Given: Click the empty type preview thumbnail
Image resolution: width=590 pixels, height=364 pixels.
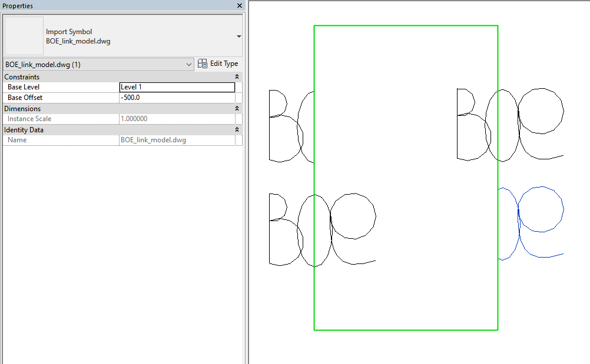Looking at the screenshot, I should click(x=23, y=35).
